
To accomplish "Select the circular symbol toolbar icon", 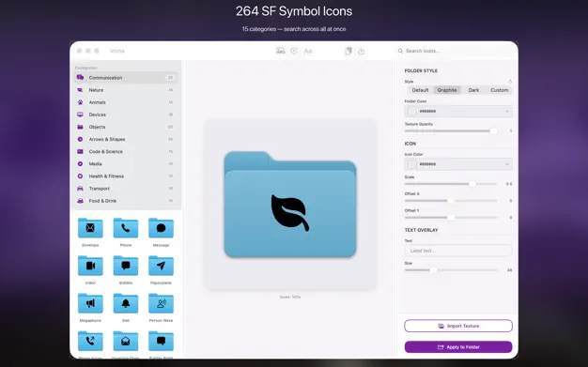I will click(x=294, y=51).
